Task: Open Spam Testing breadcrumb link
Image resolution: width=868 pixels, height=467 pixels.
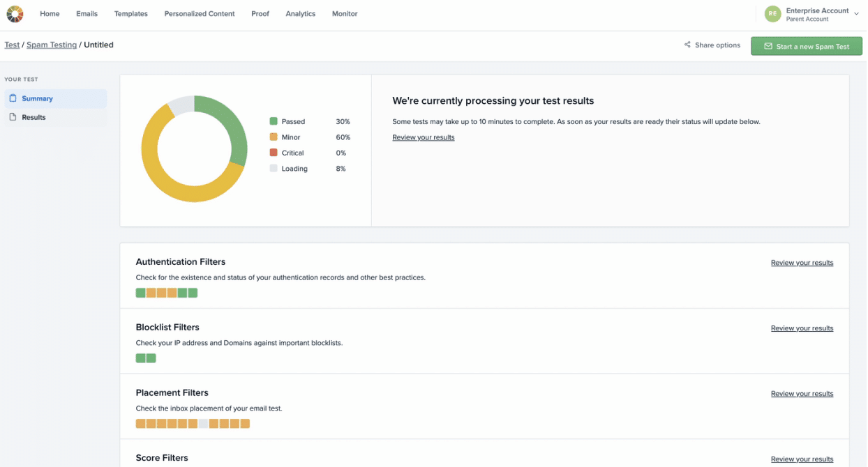Action: 52,45
